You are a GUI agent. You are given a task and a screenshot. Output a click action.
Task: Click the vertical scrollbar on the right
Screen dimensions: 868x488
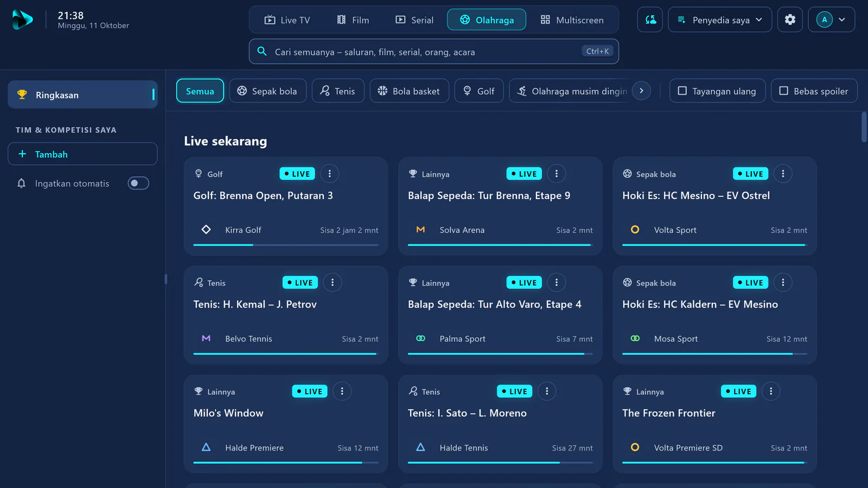tap(864, 127)
